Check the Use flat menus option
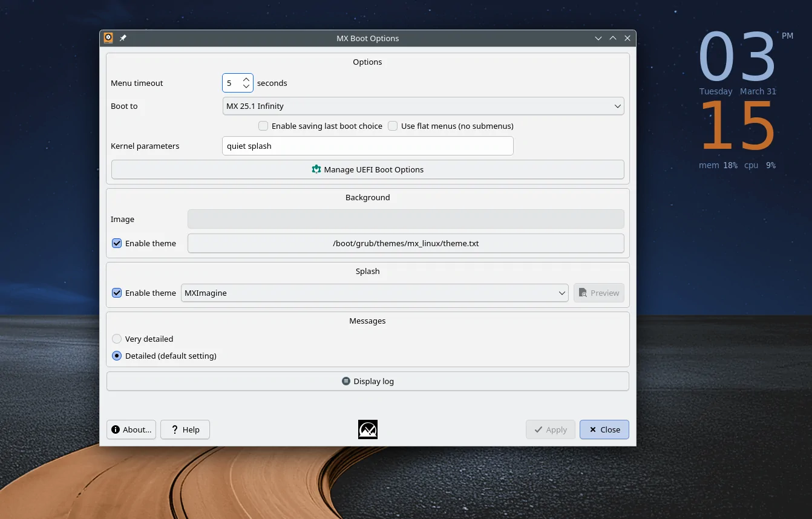Screen dimensions: 812x519 pos(393,126)
